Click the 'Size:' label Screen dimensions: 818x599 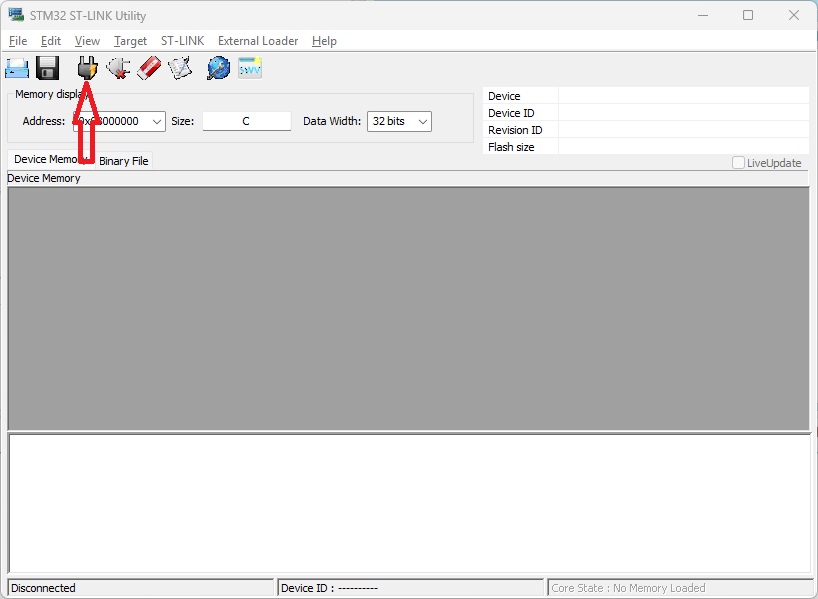(x=183, y=121)
